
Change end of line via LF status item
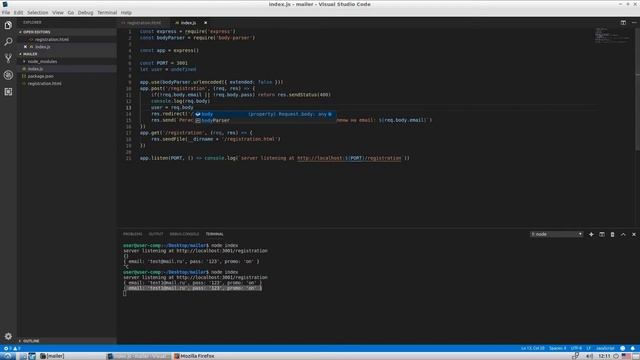tap(589, 348)
